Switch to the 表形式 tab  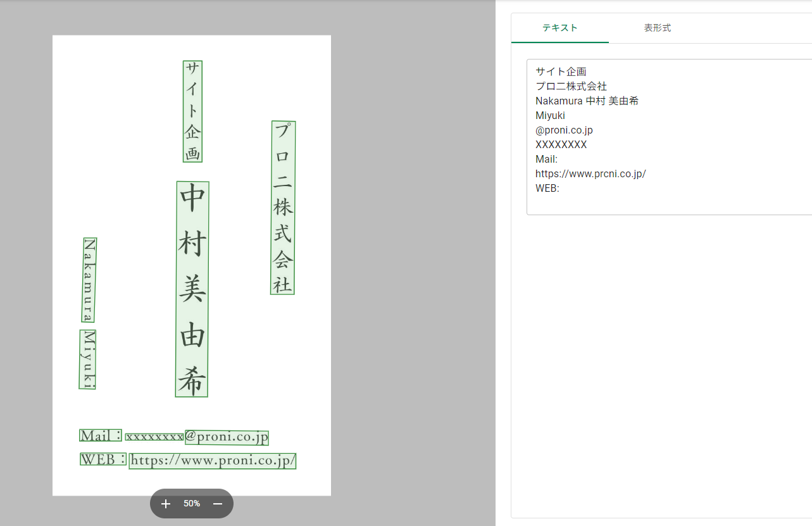(658, 28)
